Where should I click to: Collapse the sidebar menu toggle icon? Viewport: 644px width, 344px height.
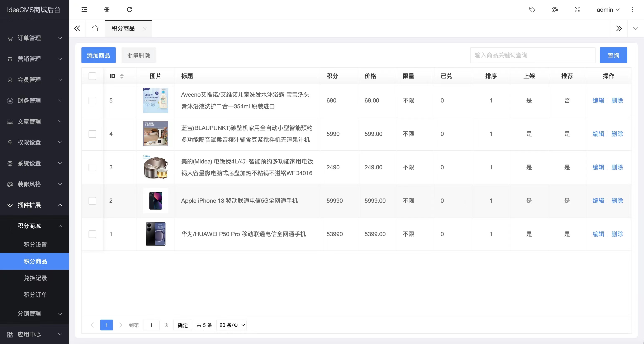[84, 9]
